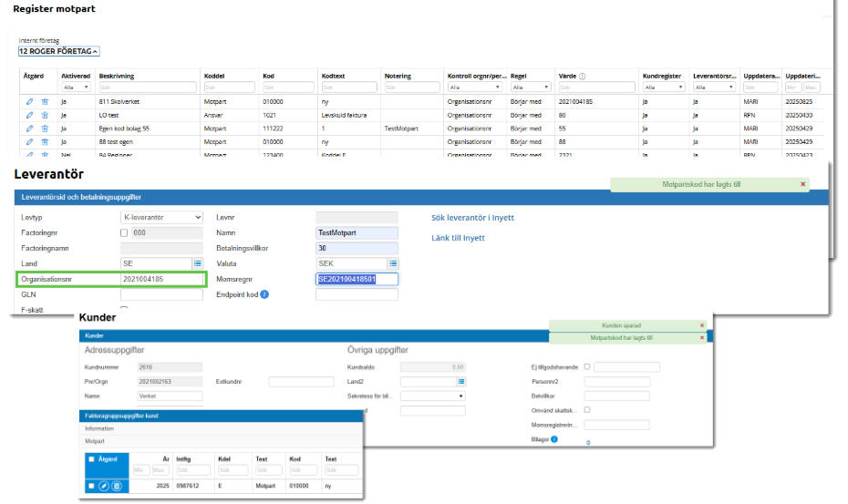Toggle the Ej tillgodohavande checkbox
The height and width of the screenshot is (504, 848).
(x=587, y=366)
